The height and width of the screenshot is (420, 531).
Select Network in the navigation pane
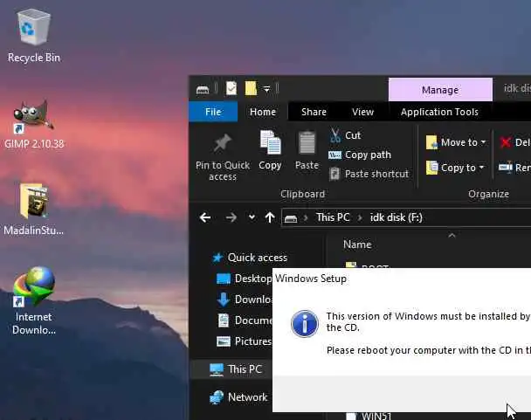(x=238, y=397)
